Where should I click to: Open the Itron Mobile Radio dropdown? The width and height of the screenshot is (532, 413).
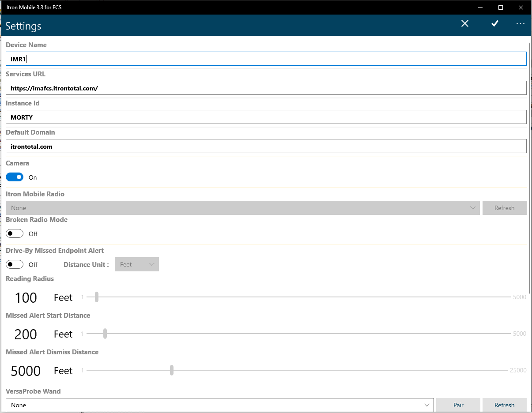coord(243,208)
